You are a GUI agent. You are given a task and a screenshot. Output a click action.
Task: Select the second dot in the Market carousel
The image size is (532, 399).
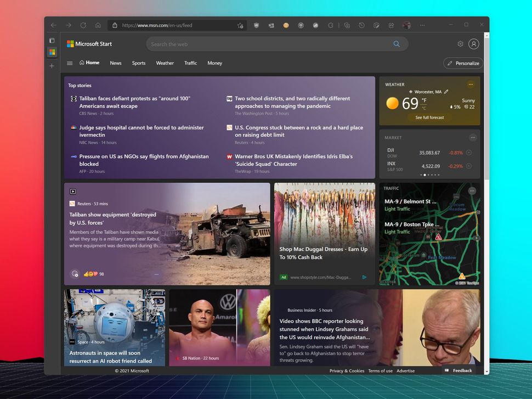(425, 175)
